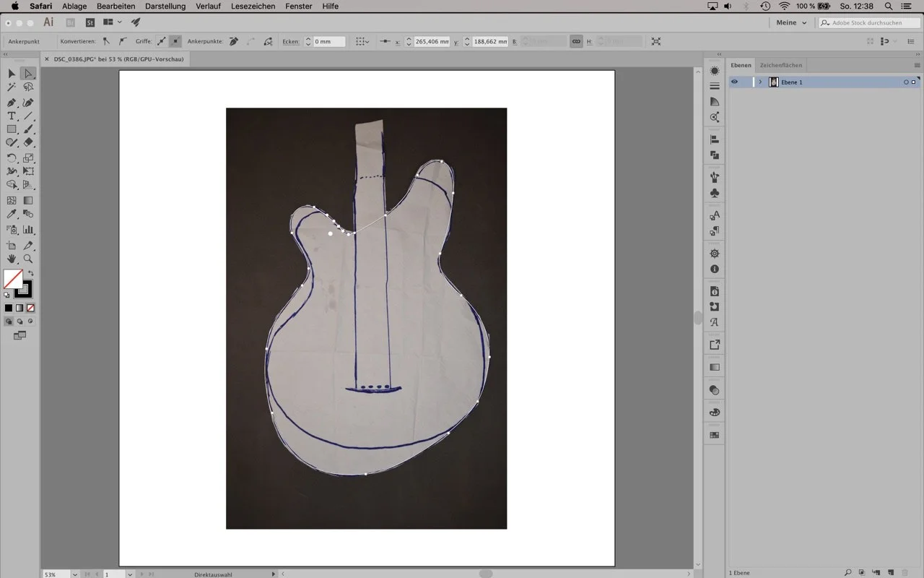This screenshot has width=924, height=578.
Task: Open the Meine workspace dropdown
Action: click(x=791, y=23)
